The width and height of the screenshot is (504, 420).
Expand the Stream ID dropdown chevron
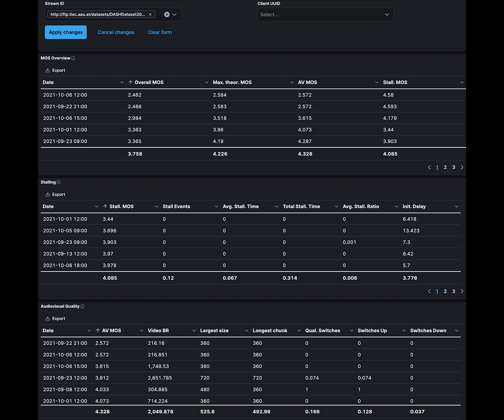(x=175, y=14)
